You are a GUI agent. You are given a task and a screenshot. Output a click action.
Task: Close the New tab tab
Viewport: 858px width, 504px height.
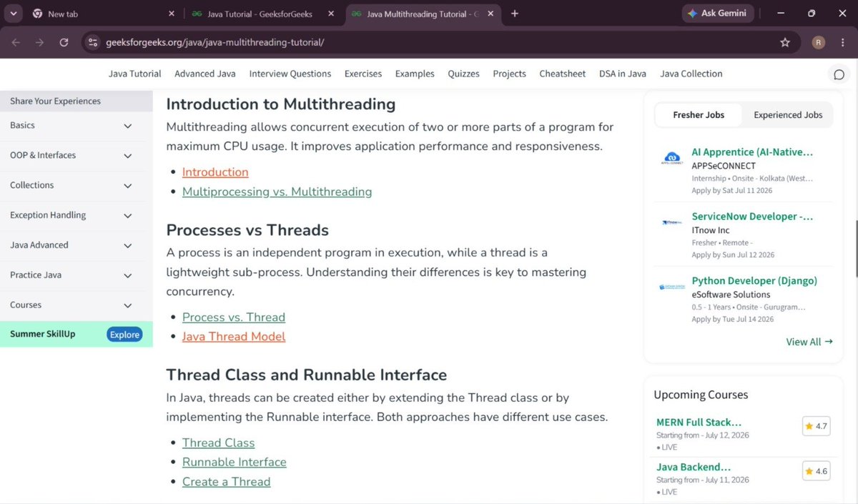tap(171, 14)
